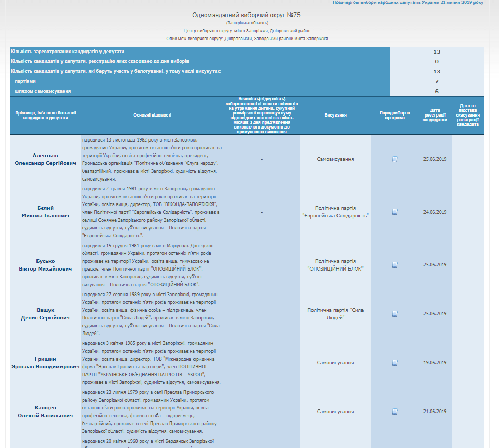
Task: Open Алентьєв's election program document icon
Action: (395, 159)
